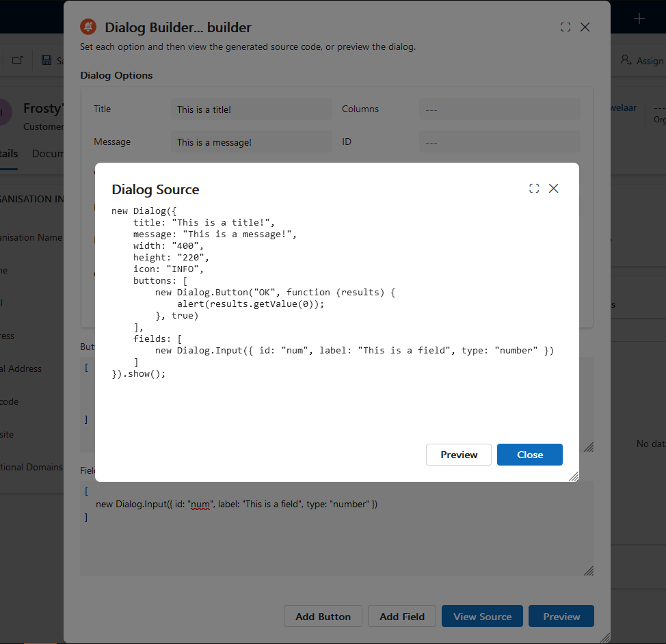Click the View Source button
The image size is (666, 644).
pyautogui.click(x=482, y=616)
